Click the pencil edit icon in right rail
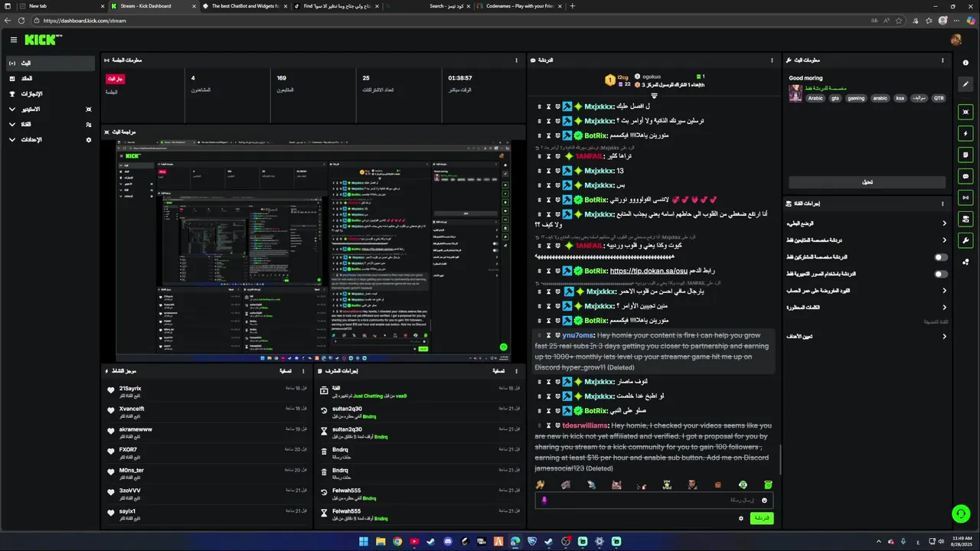The height and width of the screenshot is (551, 980). click(x=965, y=85)
